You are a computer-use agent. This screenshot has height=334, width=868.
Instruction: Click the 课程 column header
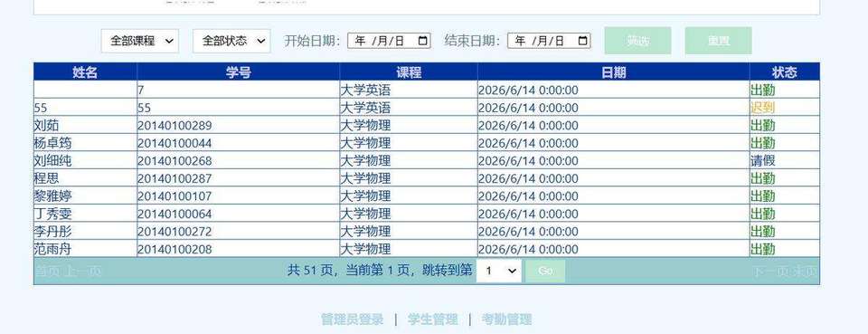409,72
